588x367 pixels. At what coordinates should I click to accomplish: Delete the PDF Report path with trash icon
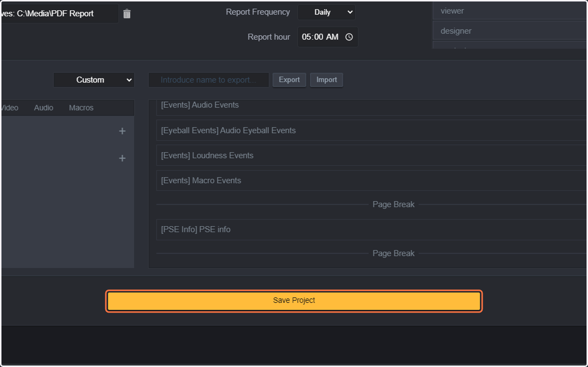[x=127, y=14]
